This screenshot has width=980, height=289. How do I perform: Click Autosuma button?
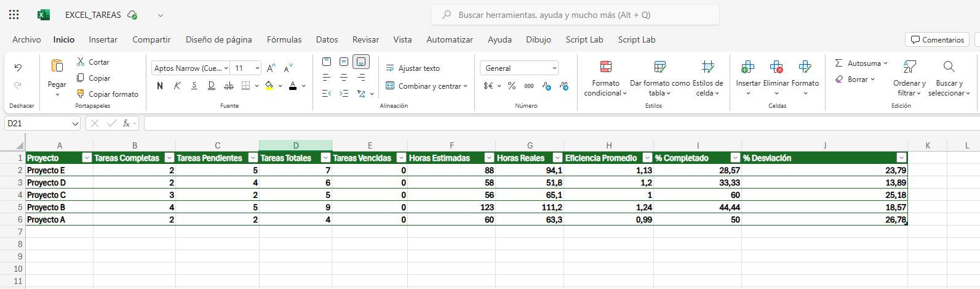pyautogui.click(x=861, y=63)
